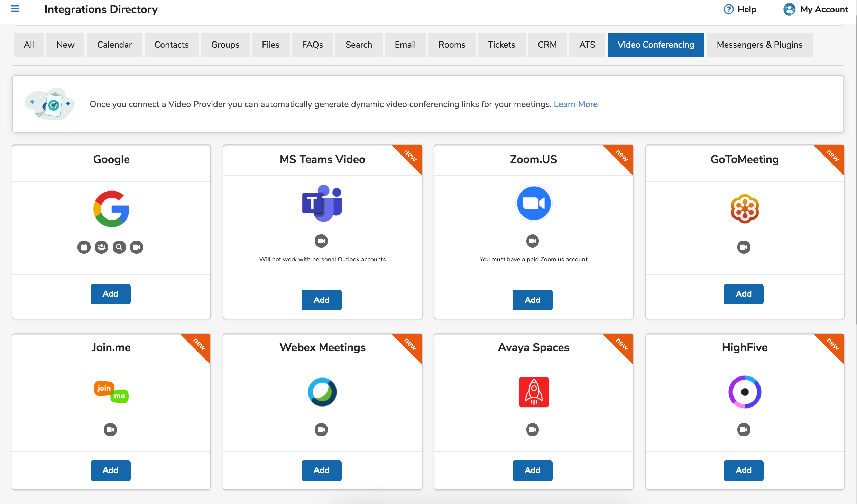Click the Zoom camera logo
Viewport: 857px width, 504px height.
(x=534, y=203)
